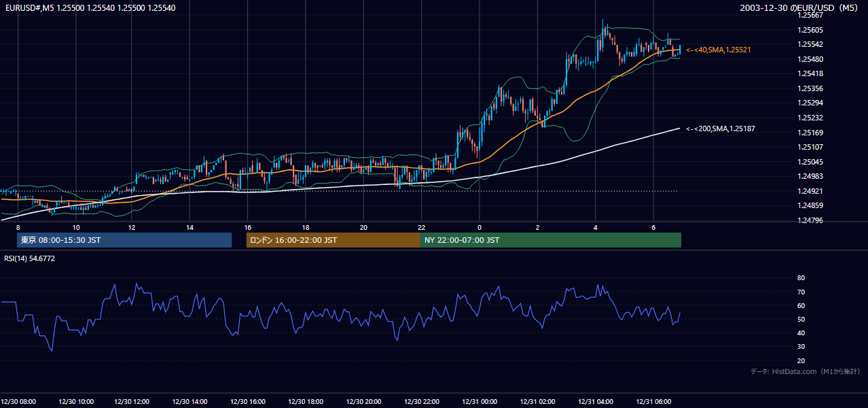Click RSI axis level 60
Viewport: 868px width, 408px height.
pyautogui.click(x=801, y=305)
